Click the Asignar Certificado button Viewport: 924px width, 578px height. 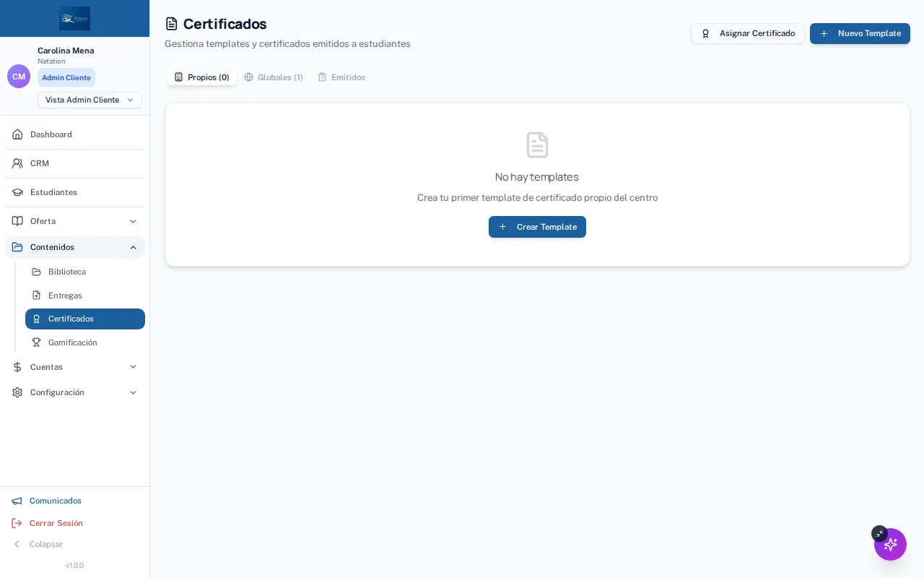[x=748, y=33]
